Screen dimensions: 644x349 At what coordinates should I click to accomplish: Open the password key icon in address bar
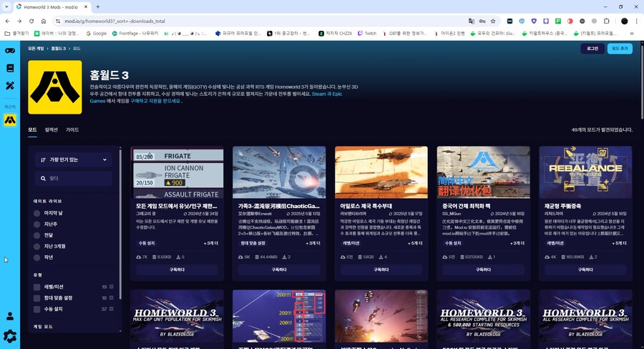pyautogui.click(x=482, y=21)
